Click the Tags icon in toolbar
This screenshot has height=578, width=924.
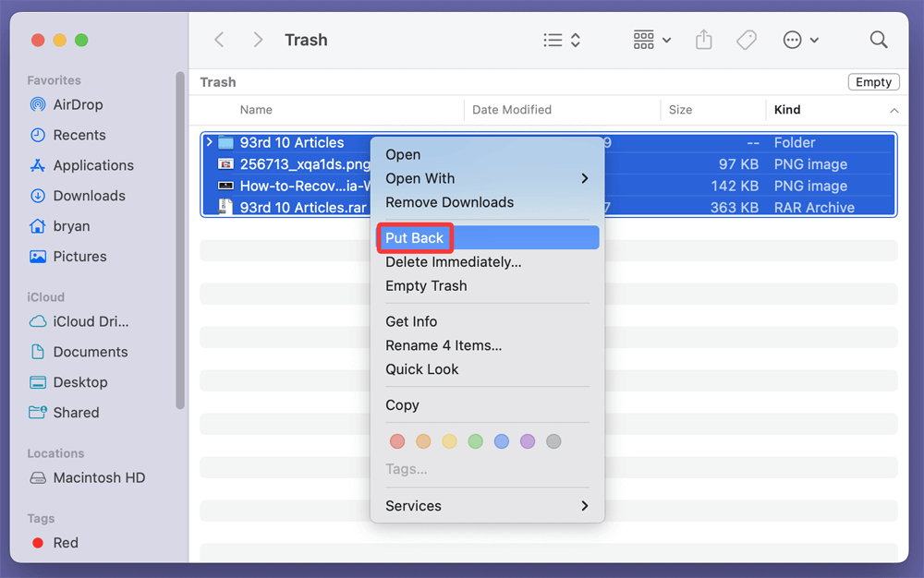click(747, 40)
